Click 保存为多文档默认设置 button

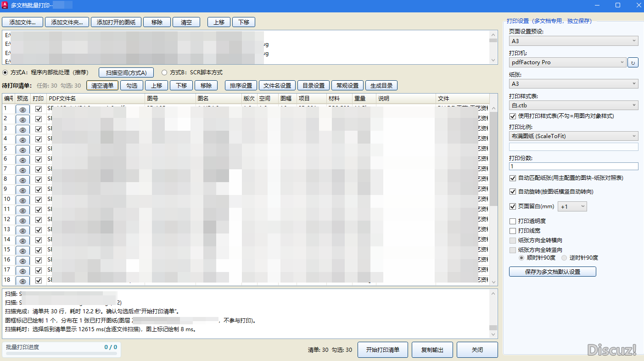coord(553,272)
